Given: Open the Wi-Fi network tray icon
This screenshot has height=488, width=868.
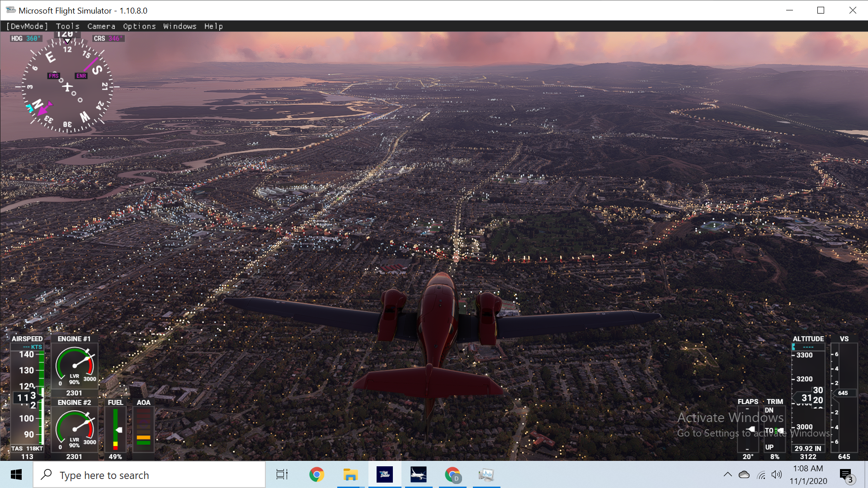Looking at the screenshot, I should [761, 475].
